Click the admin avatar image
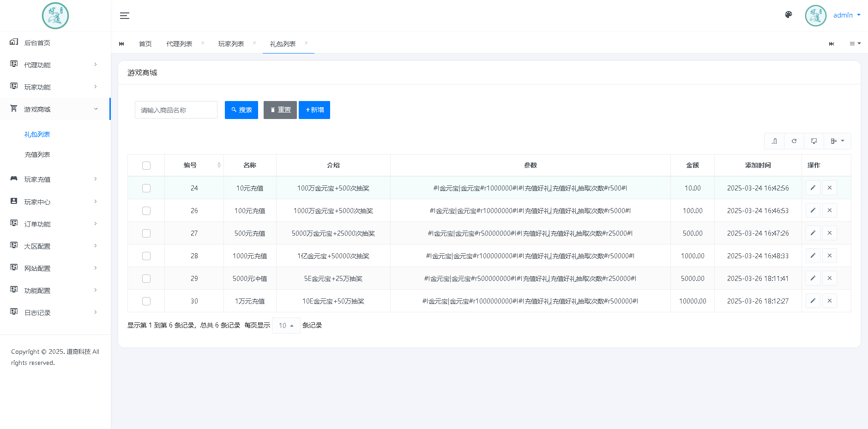 [x=816, y=16]
